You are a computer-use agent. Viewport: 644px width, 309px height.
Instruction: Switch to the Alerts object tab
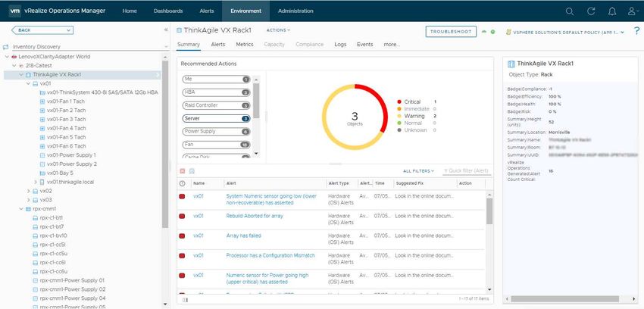(x=218, y=45)
